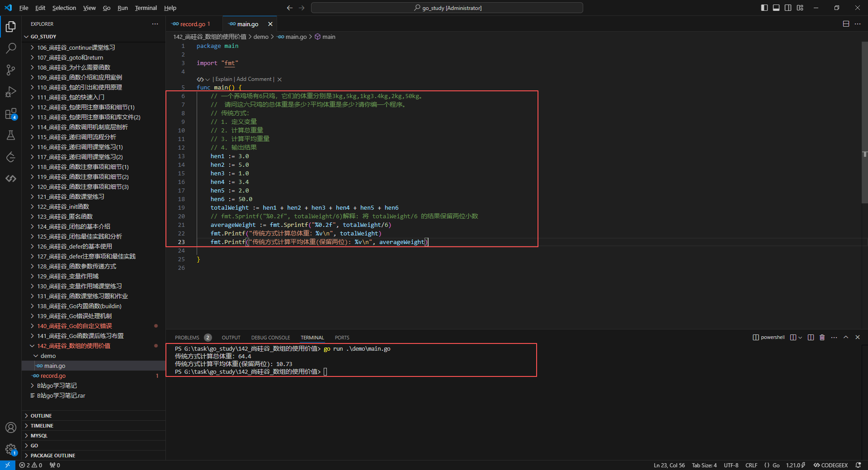Click the demo breadcrumb segment
Viewport: 868px width, 470px height.
point(261,37)
